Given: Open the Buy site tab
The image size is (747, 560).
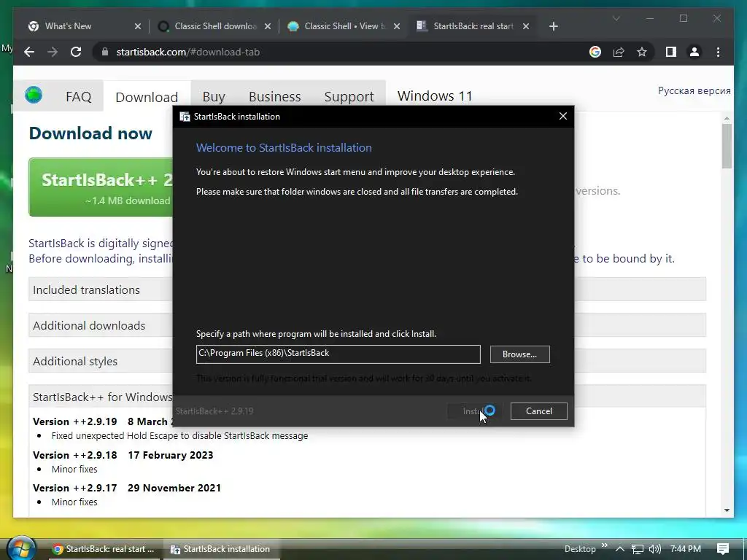Looking at the screenshot, I should (x=214, y=97).
